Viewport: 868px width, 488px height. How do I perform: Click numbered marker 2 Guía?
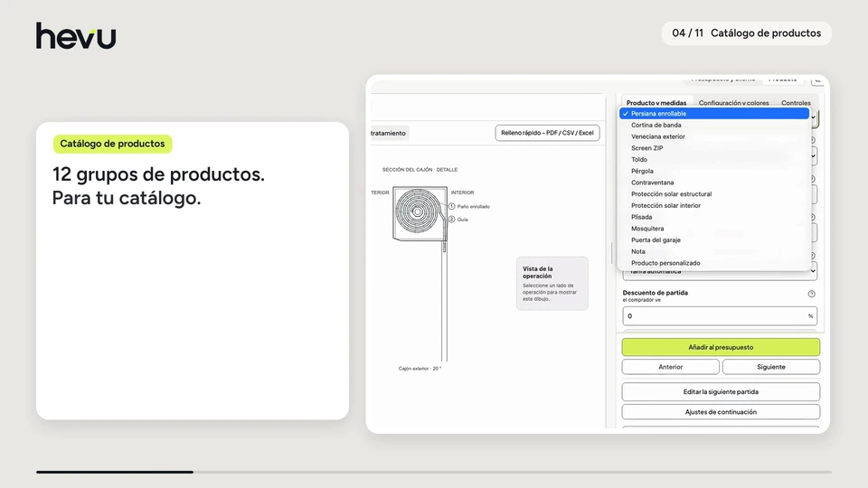click(x=452, y=220)
